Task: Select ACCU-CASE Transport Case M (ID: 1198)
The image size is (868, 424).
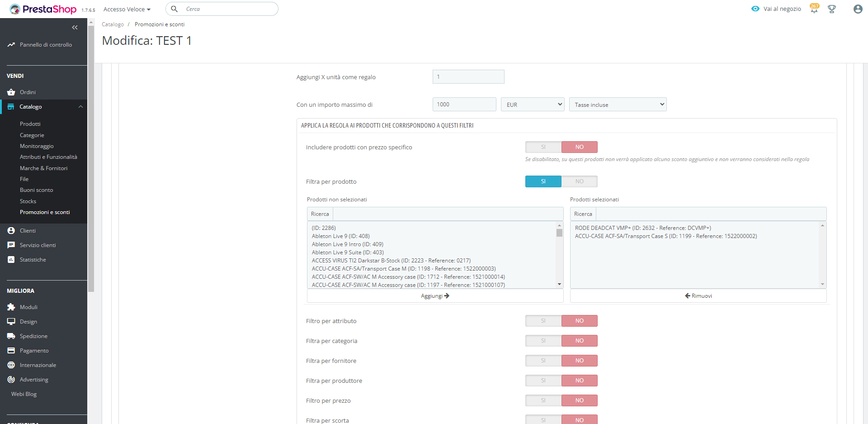Action: 404,269
